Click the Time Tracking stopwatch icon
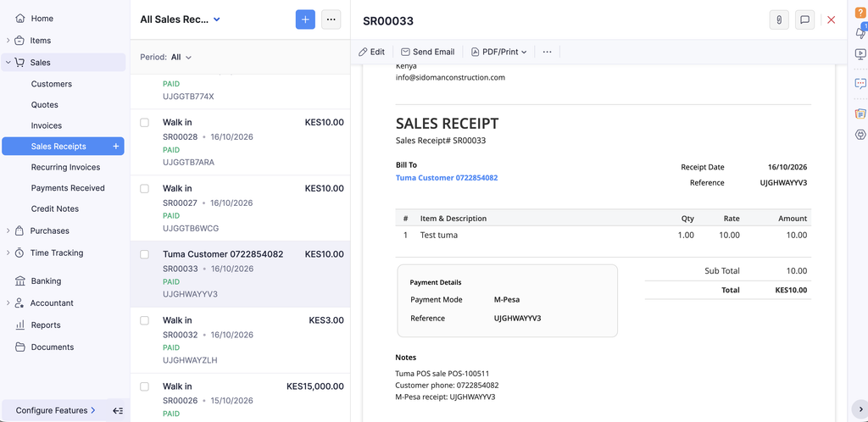Viewport: 868px width, 422px height. click(20, 253)
